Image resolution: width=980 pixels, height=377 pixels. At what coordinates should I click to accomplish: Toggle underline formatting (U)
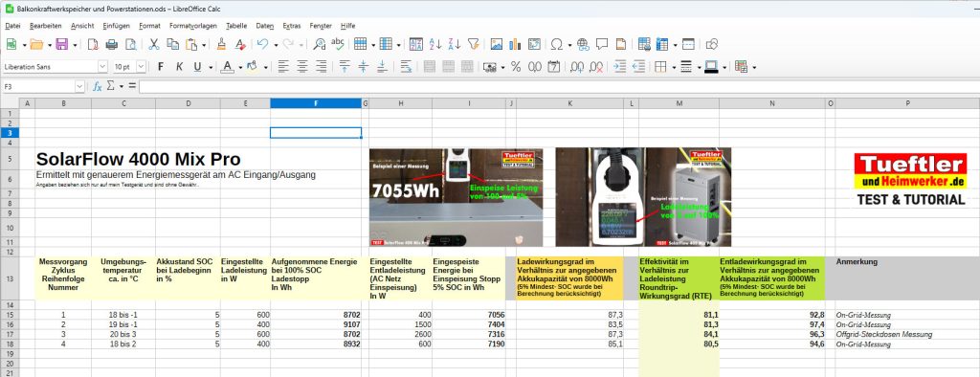(197, 67)
